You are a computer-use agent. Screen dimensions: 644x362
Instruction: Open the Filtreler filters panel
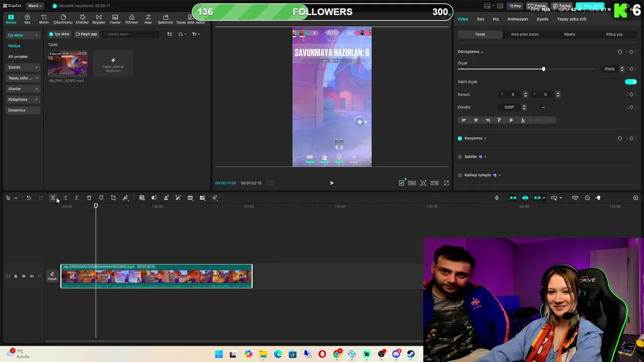[x=131, y=19]
